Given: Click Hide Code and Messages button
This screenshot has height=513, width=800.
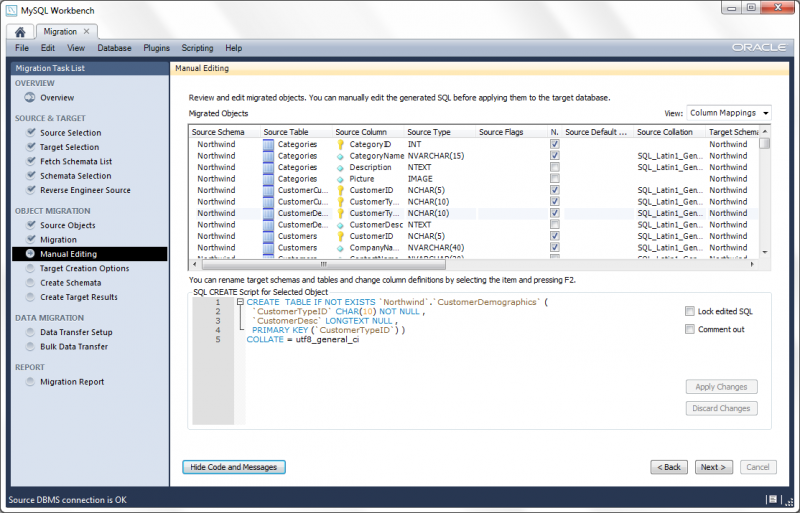Looking at the screenshot, I should click(x=235, y=467).
